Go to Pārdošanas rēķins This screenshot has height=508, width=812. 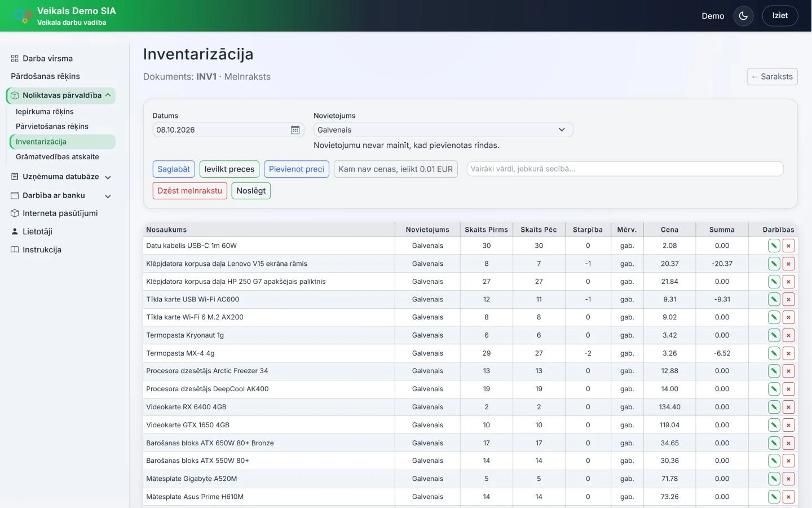point(45,76)
